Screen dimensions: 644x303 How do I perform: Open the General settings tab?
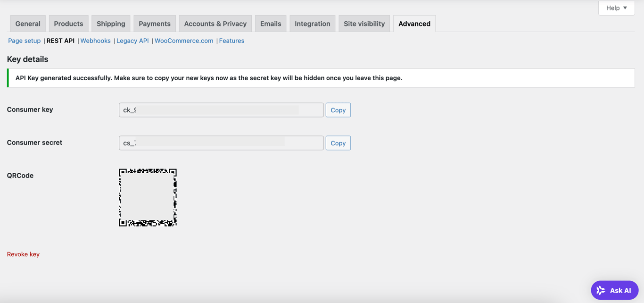tap(27, 23)
